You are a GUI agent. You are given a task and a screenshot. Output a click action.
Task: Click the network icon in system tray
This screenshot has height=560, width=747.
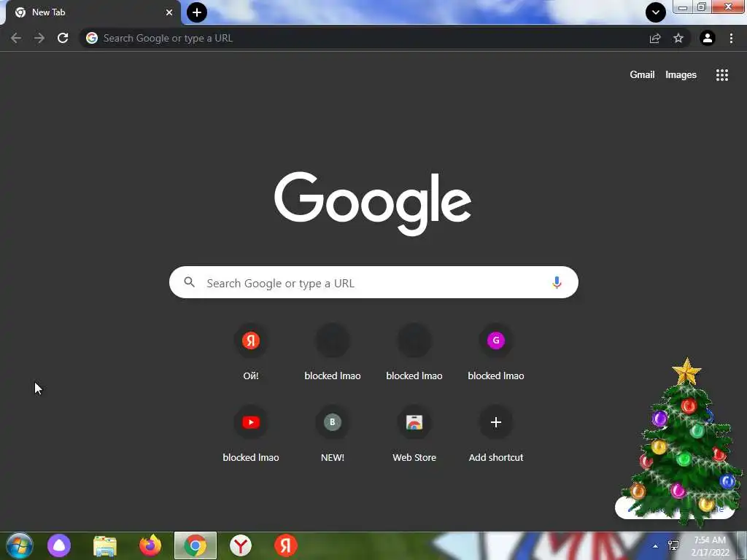(673, 545)
